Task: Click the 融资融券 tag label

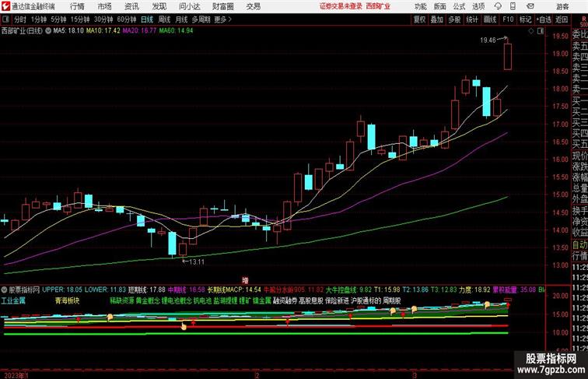Action: [285, 300]
